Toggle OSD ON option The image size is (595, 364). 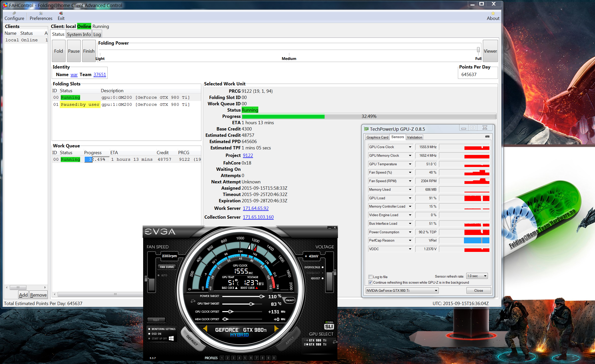pyautogui.click(x=149, y=334)
